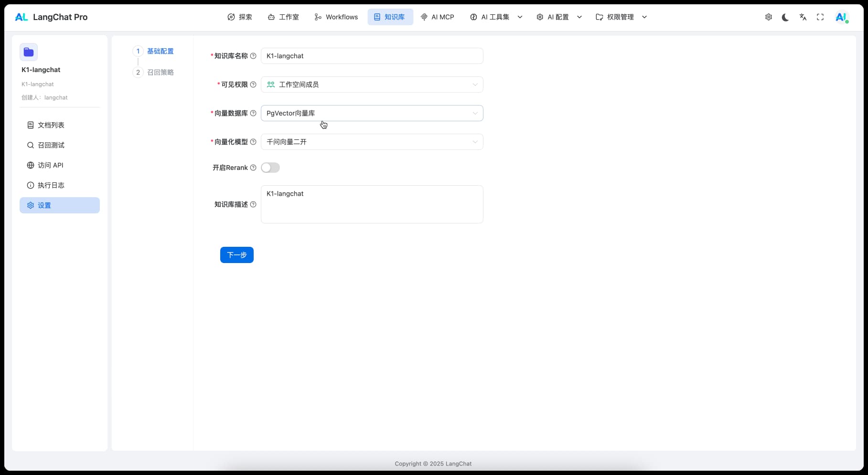Viewport: 868px width, 475px height.
Task: Enter fullscreen using the expand icon
Action: click(x=820, y=17)
